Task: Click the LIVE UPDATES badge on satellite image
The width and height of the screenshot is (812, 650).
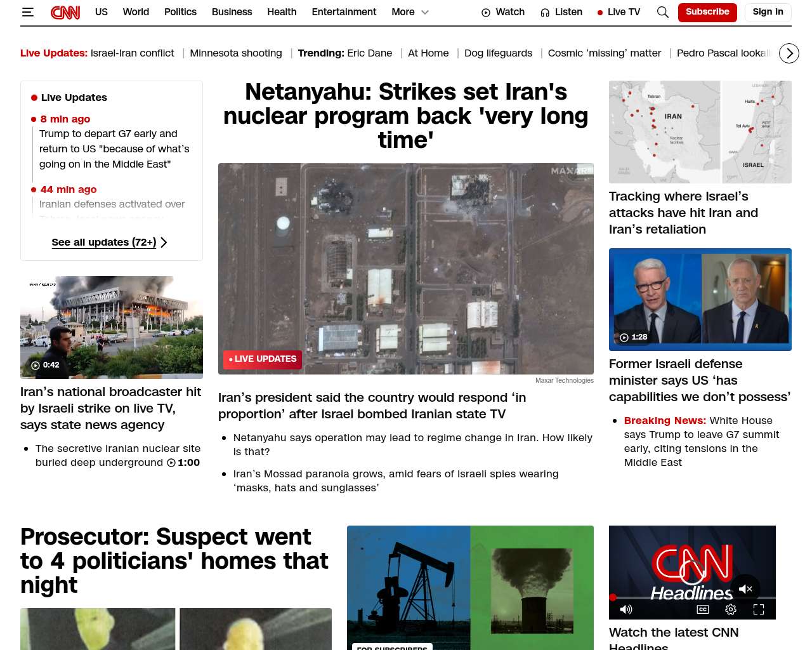Action: point(263,359)
